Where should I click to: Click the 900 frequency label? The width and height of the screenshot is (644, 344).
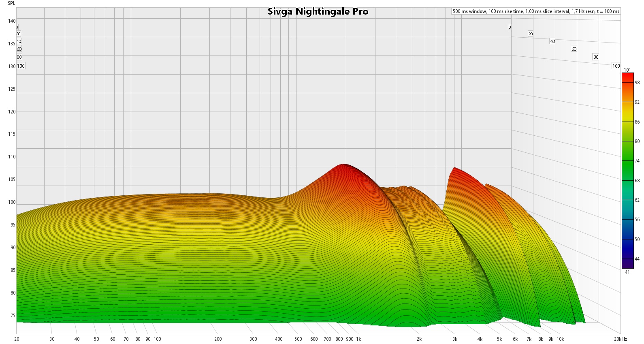[x=350, y=339]
